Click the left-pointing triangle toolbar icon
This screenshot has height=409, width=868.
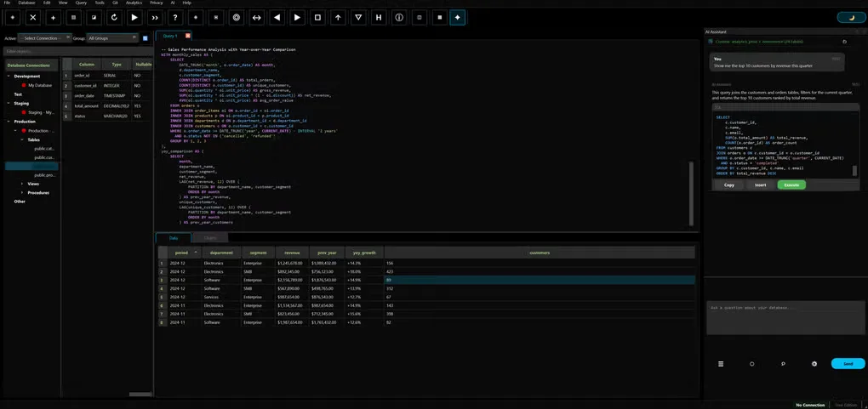tap(277, 18)
